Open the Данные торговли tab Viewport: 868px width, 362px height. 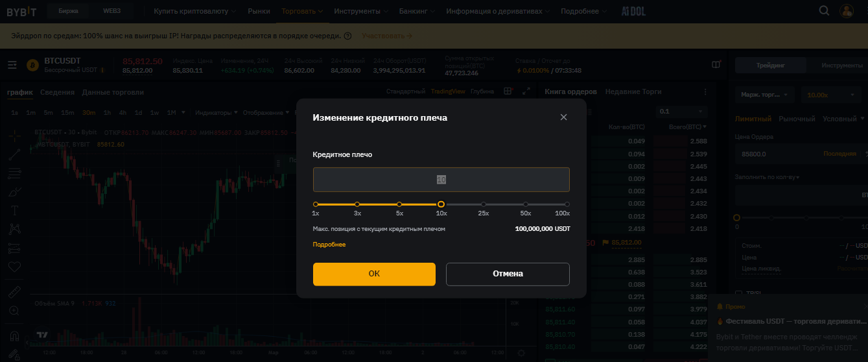(113, 92)
